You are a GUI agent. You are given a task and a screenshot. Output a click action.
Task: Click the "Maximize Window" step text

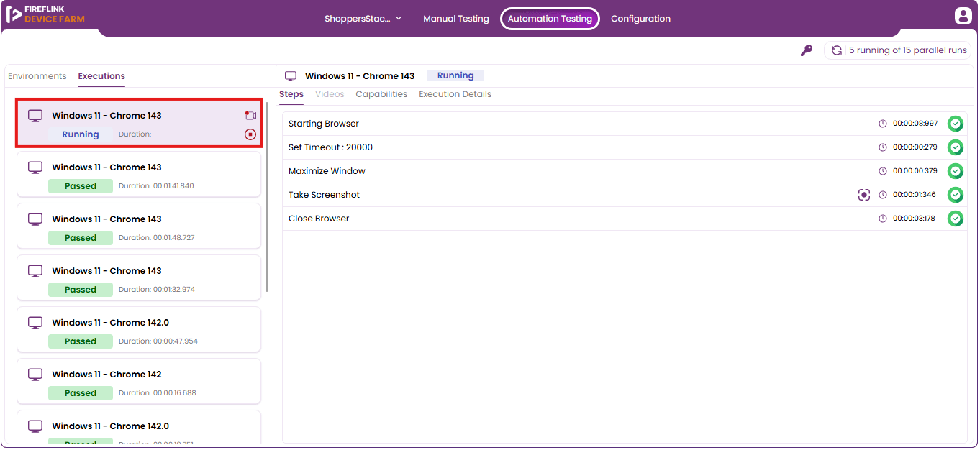click(x=327, y=171)
